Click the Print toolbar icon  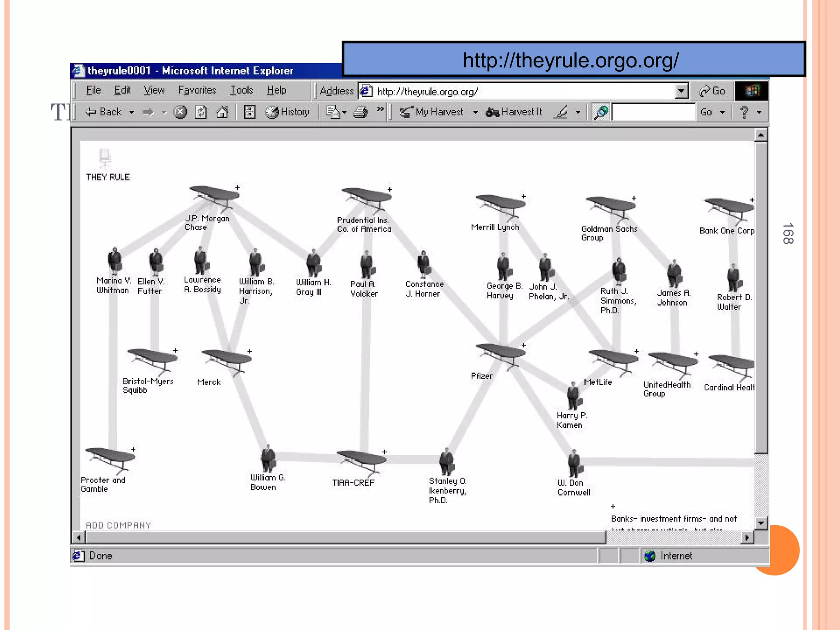(x=361, y=112)
